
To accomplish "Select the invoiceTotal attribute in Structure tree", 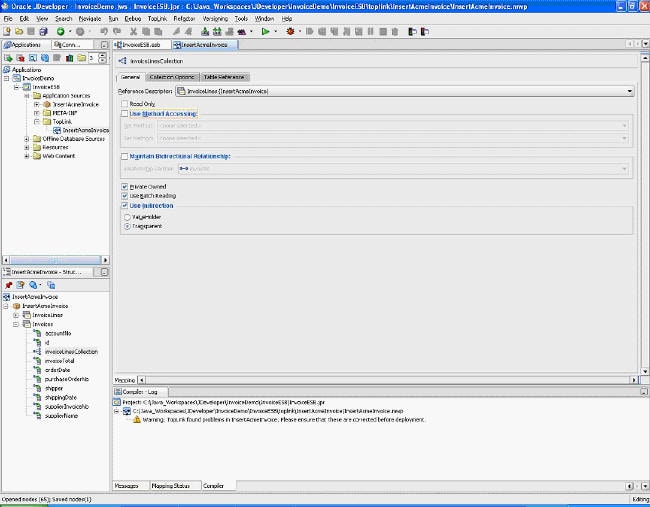I will [60, 361].
